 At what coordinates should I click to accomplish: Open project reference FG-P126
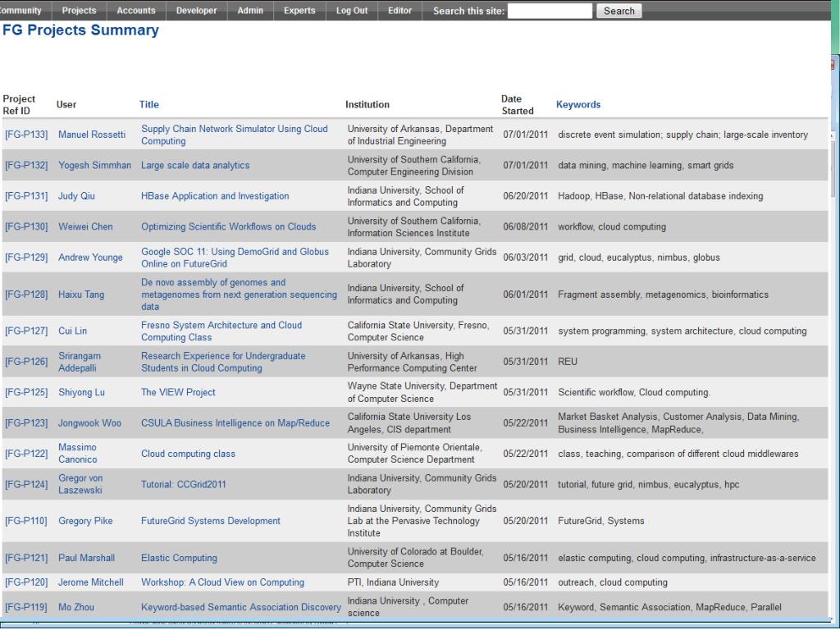[26, 362]
